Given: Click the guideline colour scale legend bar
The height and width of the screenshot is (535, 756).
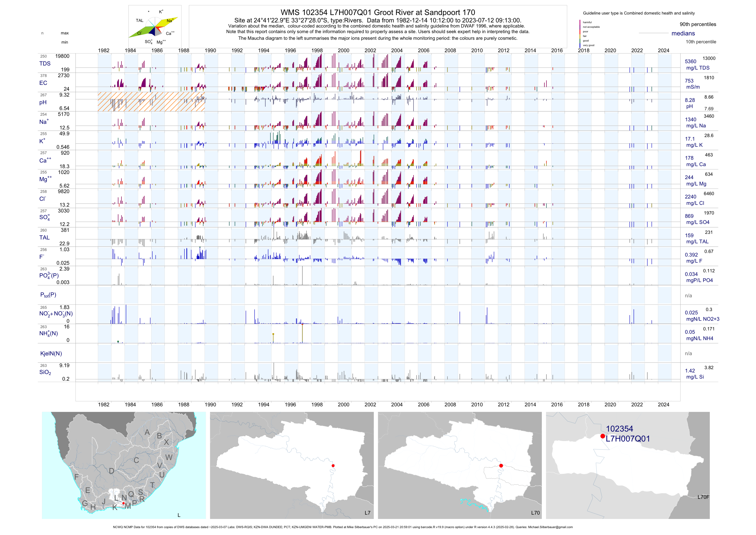Looking at the screenshot, I should click(x=580, y=34).
